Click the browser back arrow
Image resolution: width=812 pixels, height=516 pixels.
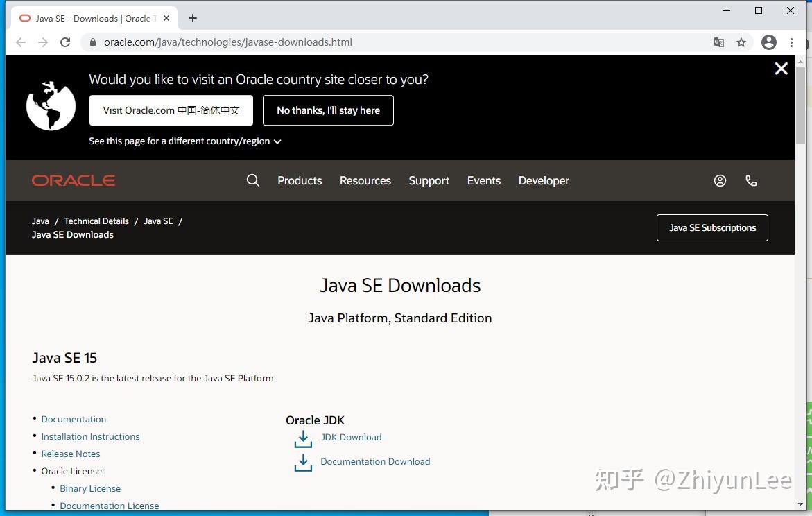(x=21, y=42)
